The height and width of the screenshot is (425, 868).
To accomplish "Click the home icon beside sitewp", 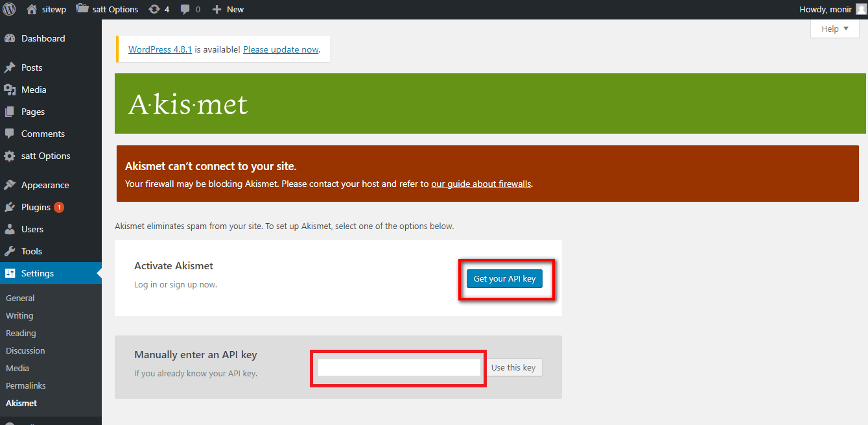I will [32, 9].
